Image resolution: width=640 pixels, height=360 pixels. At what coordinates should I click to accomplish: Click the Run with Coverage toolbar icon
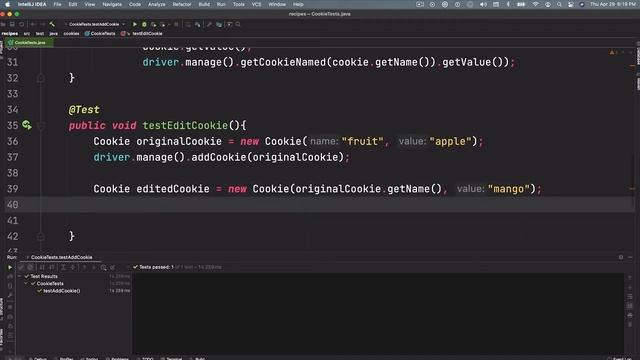(153, 24)
